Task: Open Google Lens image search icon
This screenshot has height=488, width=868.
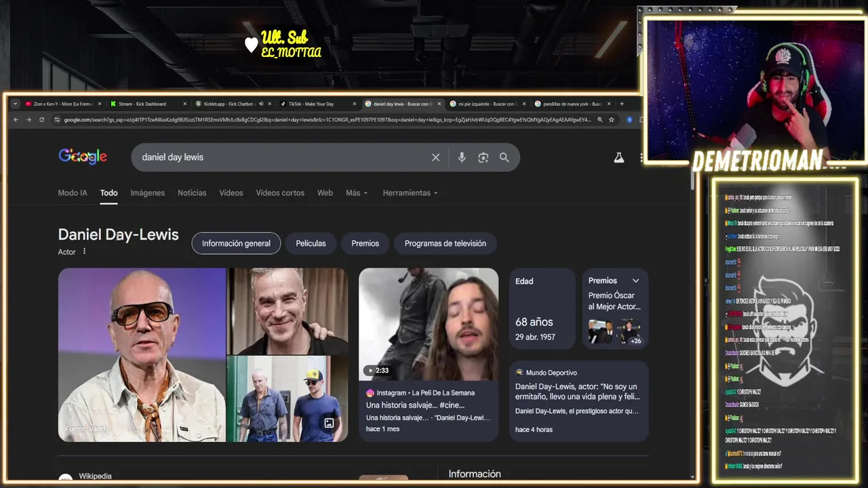Action: pyautogui.click(x=483, y=157)
